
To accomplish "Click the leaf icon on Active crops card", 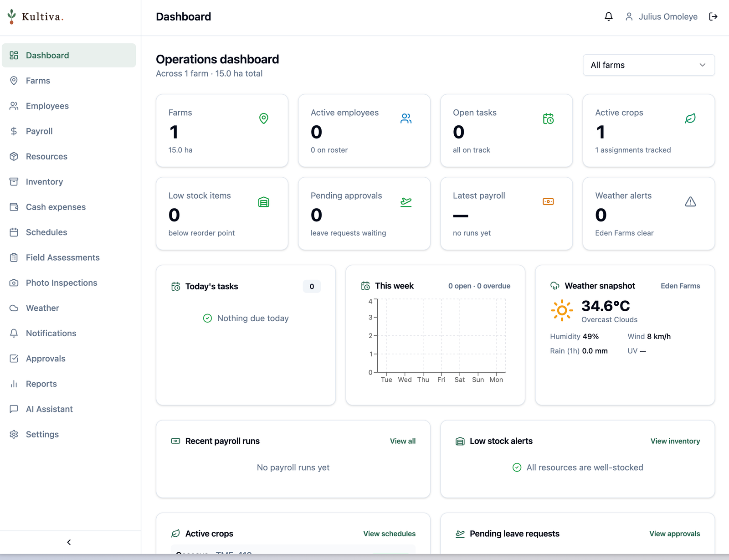I will click(x=690, y=118).
